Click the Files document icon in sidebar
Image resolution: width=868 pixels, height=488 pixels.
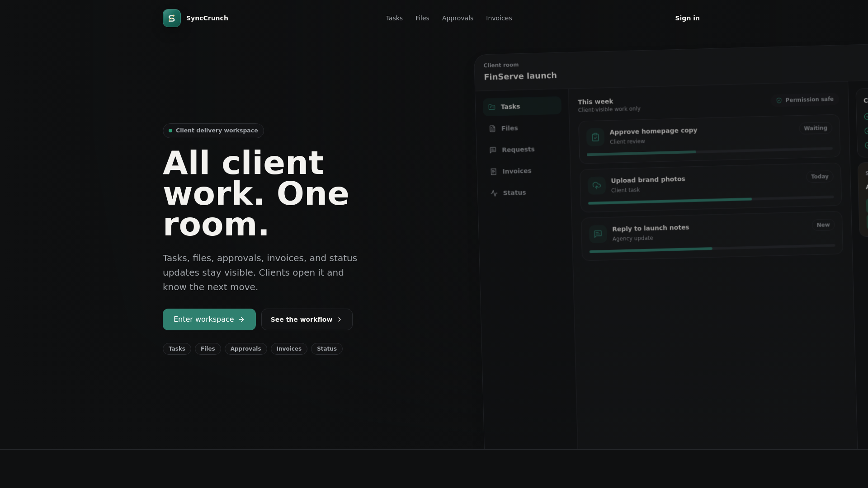coord(492,129)
